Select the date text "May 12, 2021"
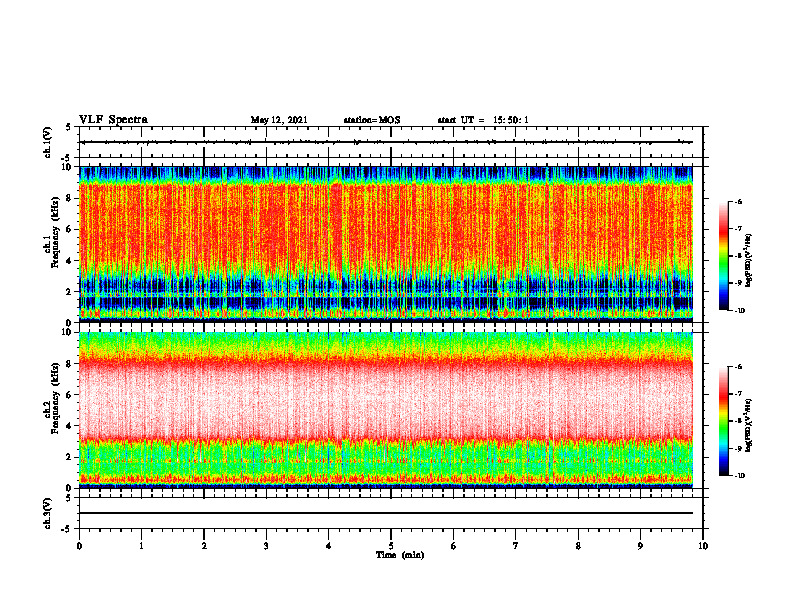The image size is (792, 612). pyautogui.click(x=279, y=120)
